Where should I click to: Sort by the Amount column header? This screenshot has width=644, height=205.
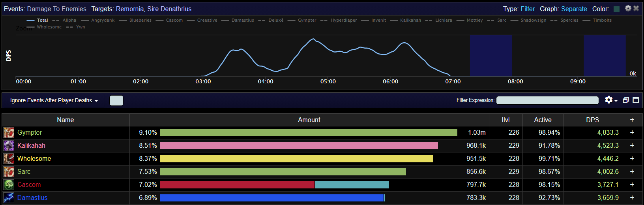pyautogui.click(x=309, y=120)
